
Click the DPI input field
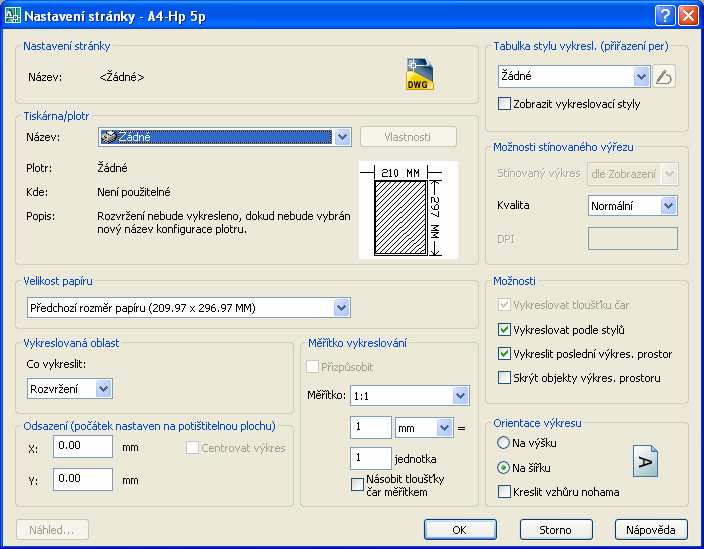(633, 238)
